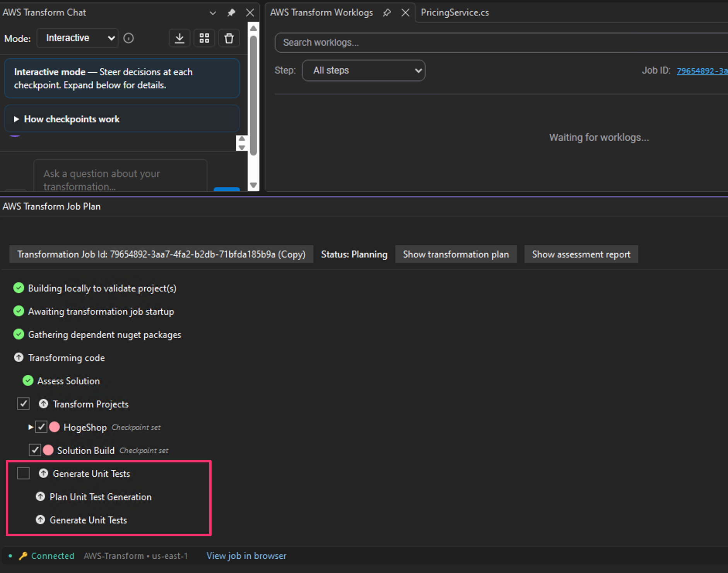Viewport: 728px width, 573px height.
Task: Click the info icon beside Mode dropdown
Action: point(128,38)
